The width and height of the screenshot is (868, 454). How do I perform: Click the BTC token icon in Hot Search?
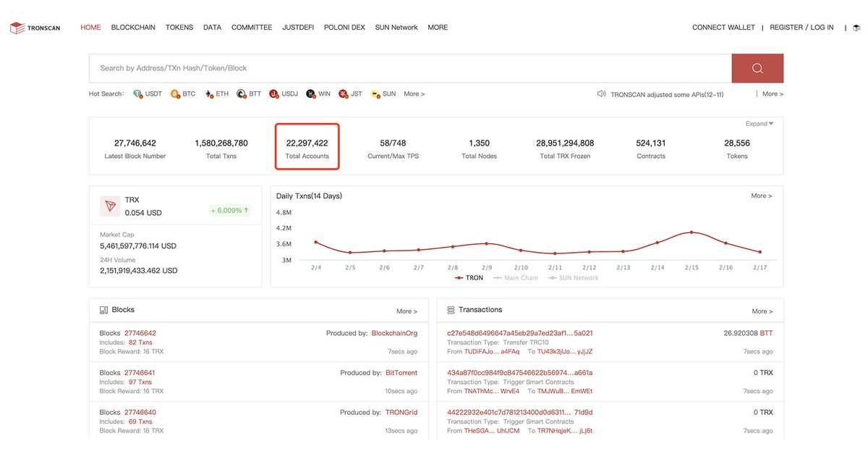pos(175,94)
